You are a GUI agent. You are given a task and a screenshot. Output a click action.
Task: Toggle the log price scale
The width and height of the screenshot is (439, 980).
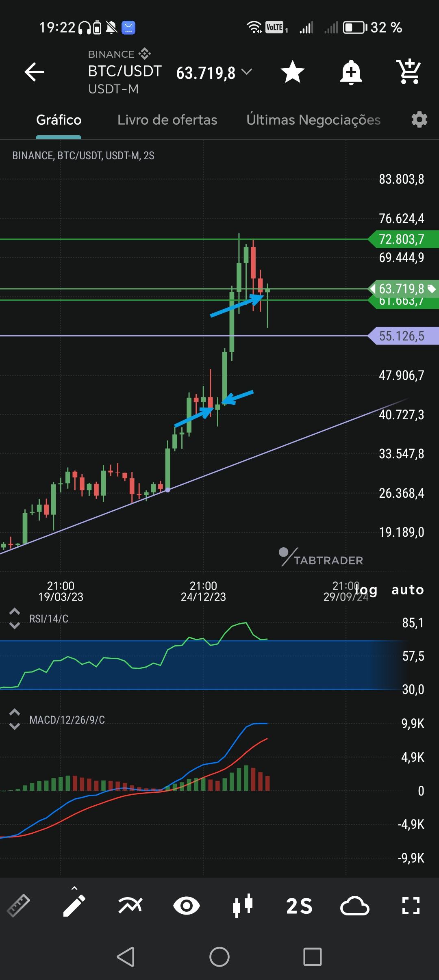[x=366, y=590]
